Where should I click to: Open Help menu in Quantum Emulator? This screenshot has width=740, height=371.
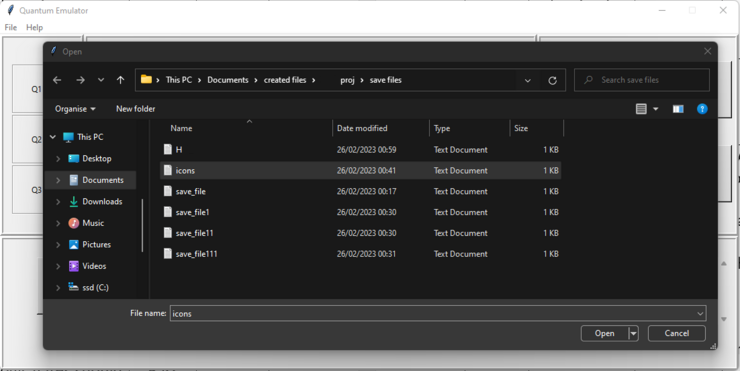[34, 27]
